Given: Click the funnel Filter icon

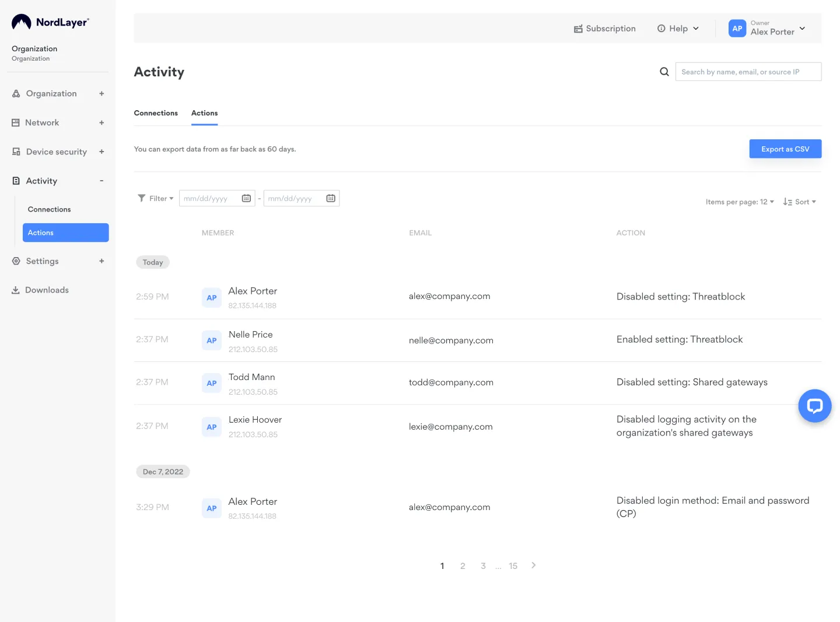Looking at the screenshot, I should click(x=142, y=198).
